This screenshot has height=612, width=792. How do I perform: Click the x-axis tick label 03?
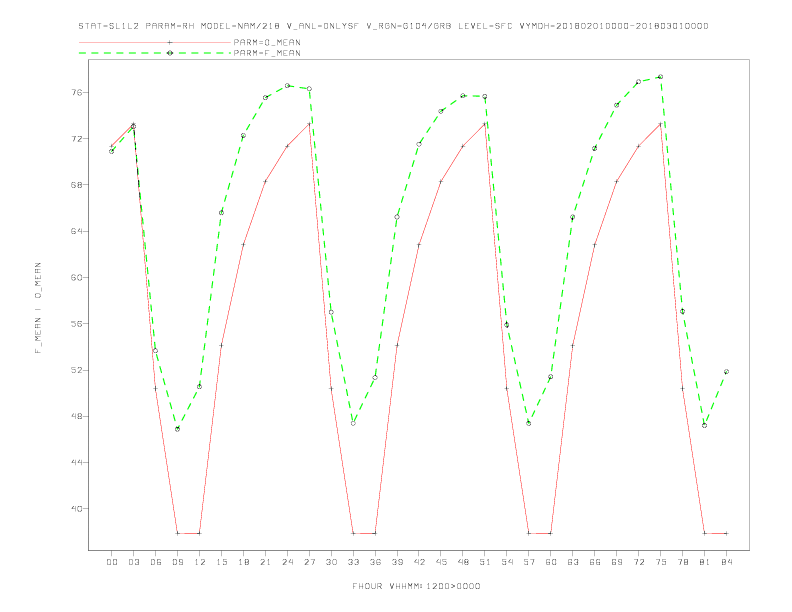click(x=133, y=562)
